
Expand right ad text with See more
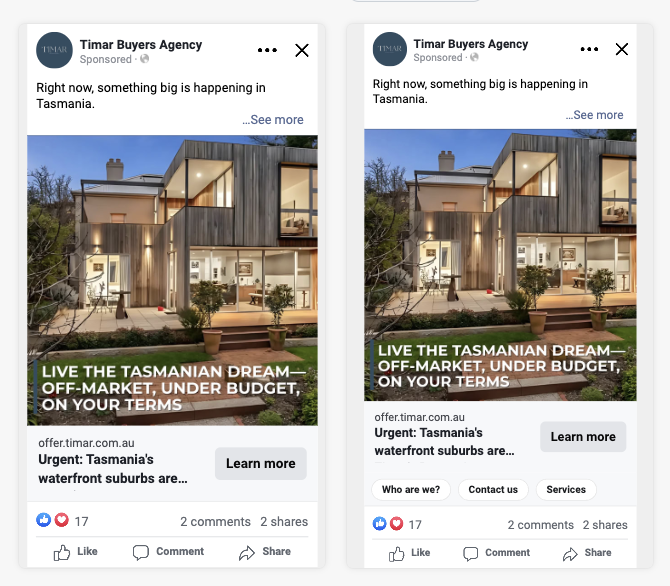(594, 115)
